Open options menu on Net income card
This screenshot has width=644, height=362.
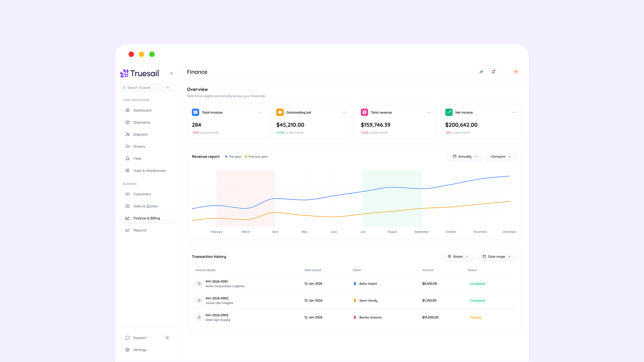tap(514, 112)
